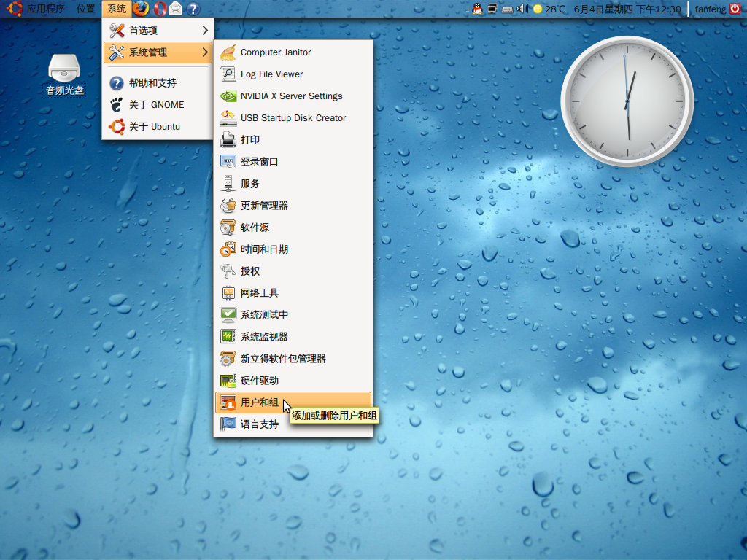Screen dimensions: 747x560
Task: Click the monitor icon next to 系统测试中
Action: (x=228, y=315)
